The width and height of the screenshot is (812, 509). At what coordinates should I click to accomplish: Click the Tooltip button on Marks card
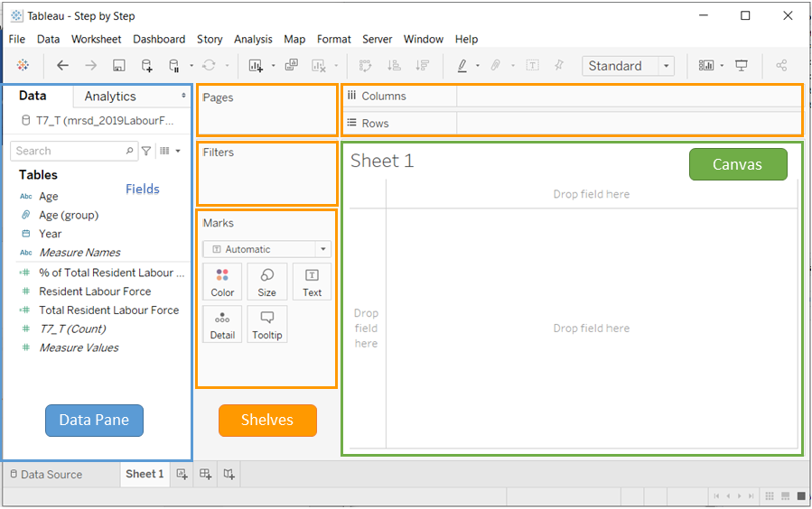coord(266,324)
